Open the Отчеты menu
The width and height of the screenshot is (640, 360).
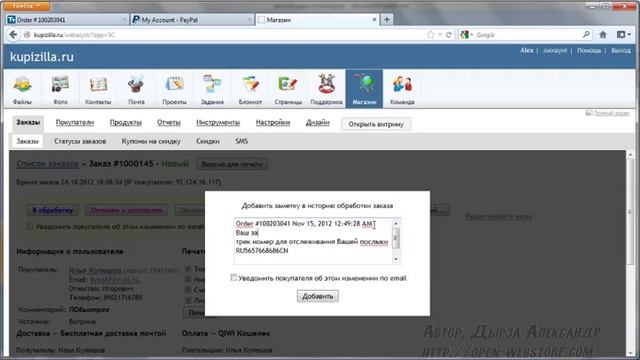[x=169, y=122]
